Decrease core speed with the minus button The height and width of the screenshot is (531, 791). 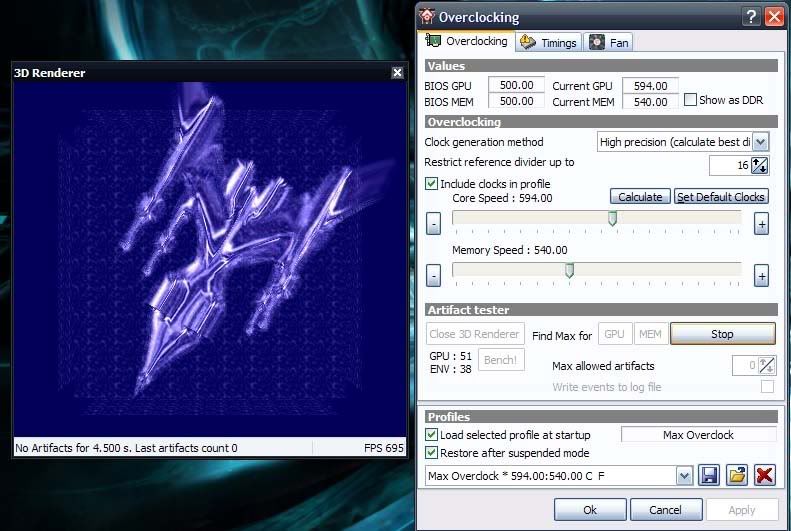point(433,224)
